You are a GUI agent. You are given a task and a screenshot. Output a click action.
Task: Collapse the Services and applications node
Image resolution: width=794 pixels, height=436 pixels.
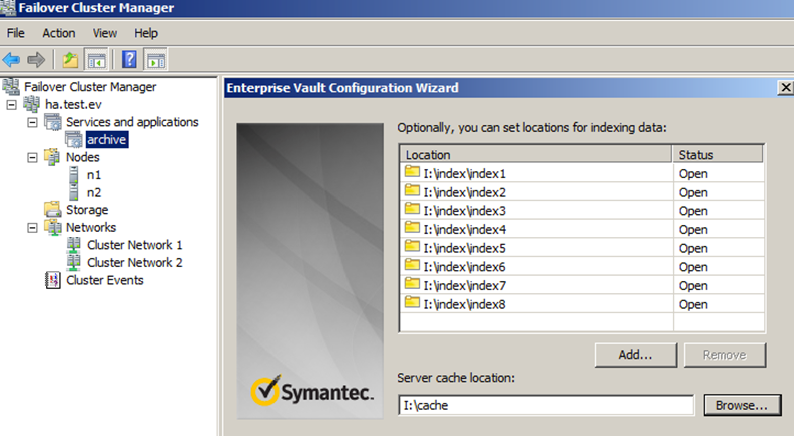point(32,123)
